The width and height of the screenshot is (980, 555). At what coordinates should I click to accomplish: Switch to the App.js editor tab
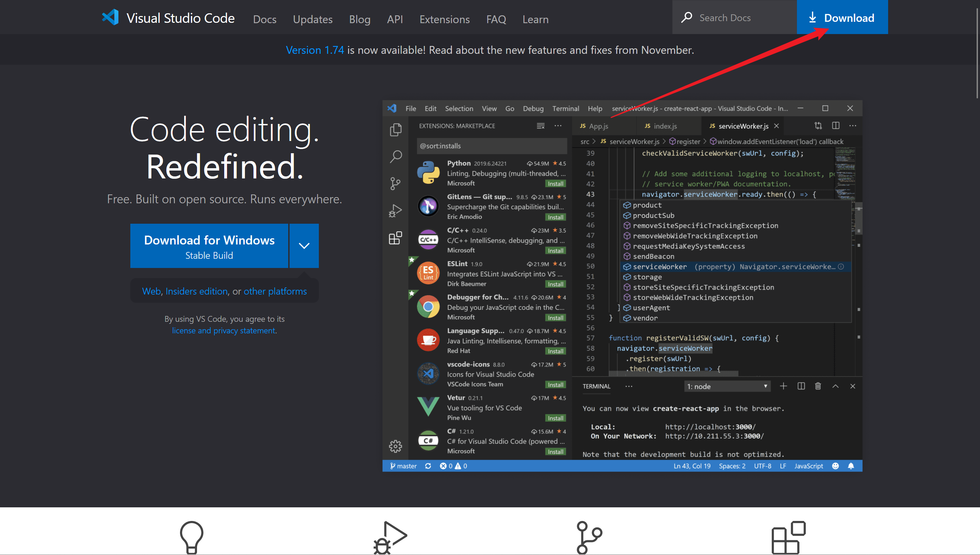604,126
